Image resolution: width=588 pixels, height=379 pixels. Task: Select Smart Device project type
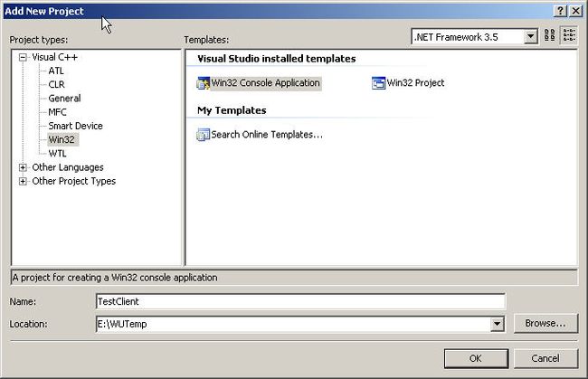point(75,126)
